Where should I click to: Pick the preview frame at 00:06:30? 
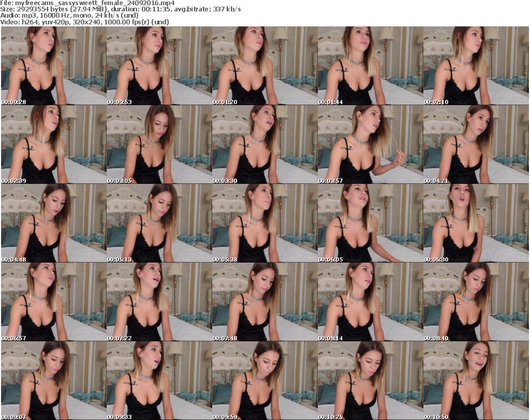pyautogui.click(x=476, y=223)
